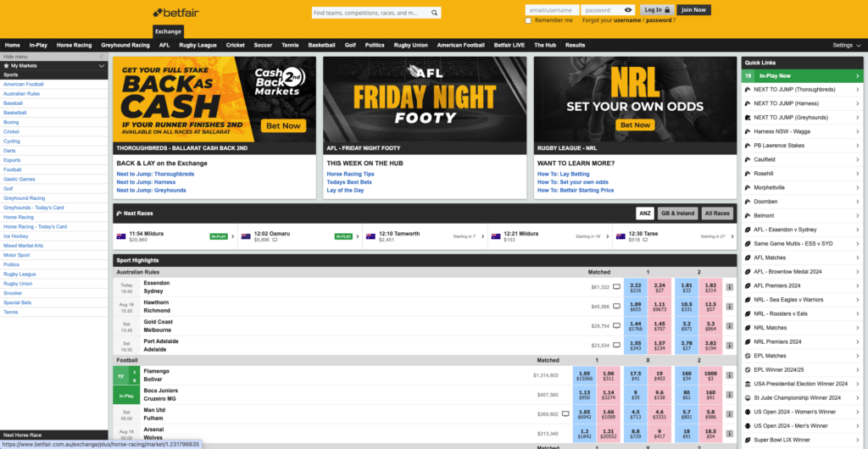Open the Essendon v Sydney info icon

[729, 287]
